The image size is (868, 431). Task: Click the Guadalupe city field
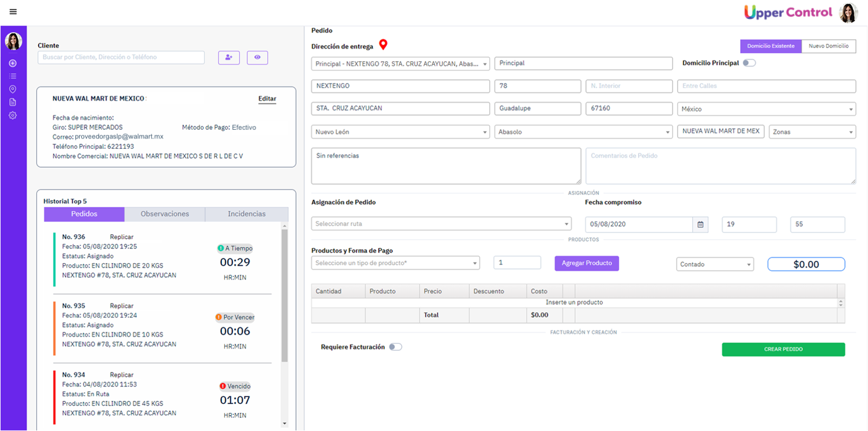[x=538, y=108]
